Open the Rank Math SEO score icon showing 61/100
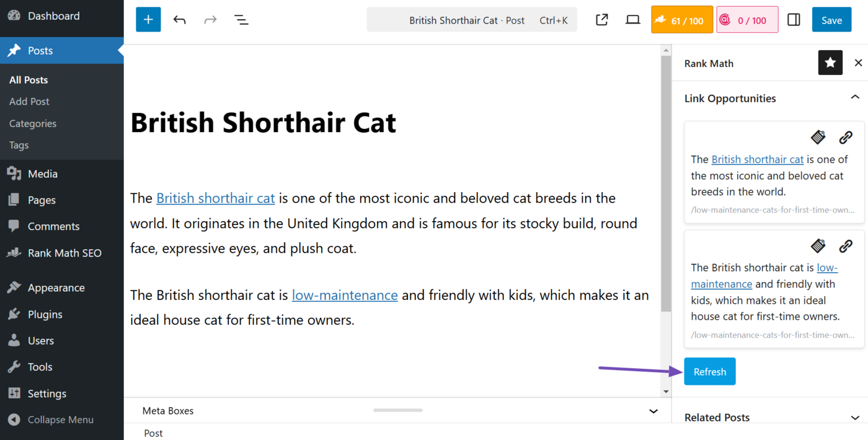 click(x=681, y=19)
